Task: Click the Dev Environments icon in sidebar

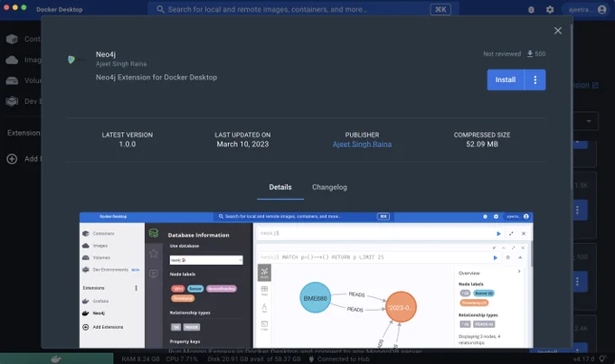Action: pos(12,101)
